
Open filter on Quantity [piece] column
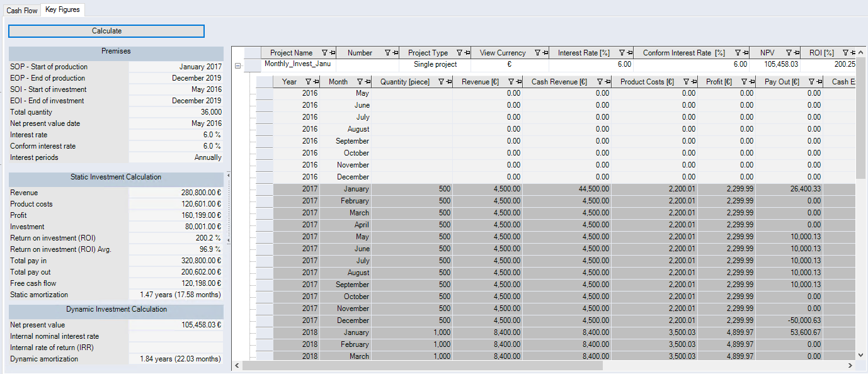(x=441, y=82)
